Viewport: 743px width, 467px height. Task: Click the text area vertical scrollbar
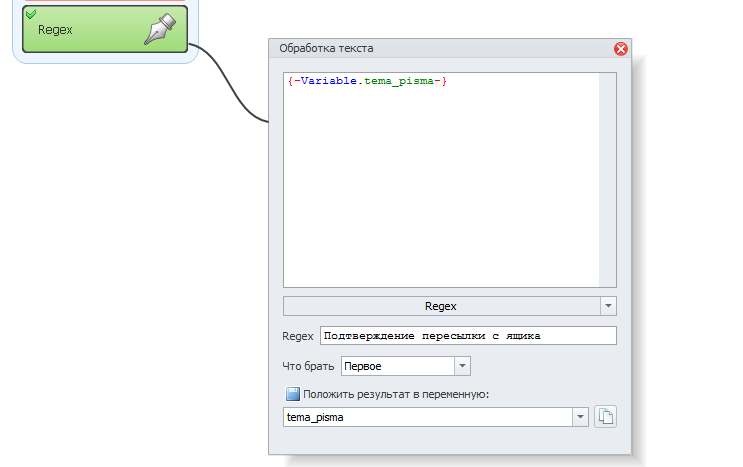coord(607,180)
